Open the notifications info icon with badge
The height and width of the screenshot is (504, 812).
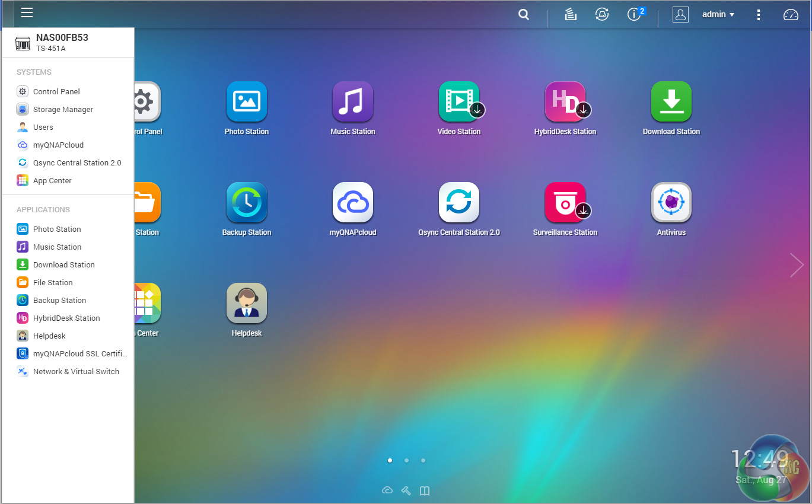pyautogui.click(x=635, y=15)
